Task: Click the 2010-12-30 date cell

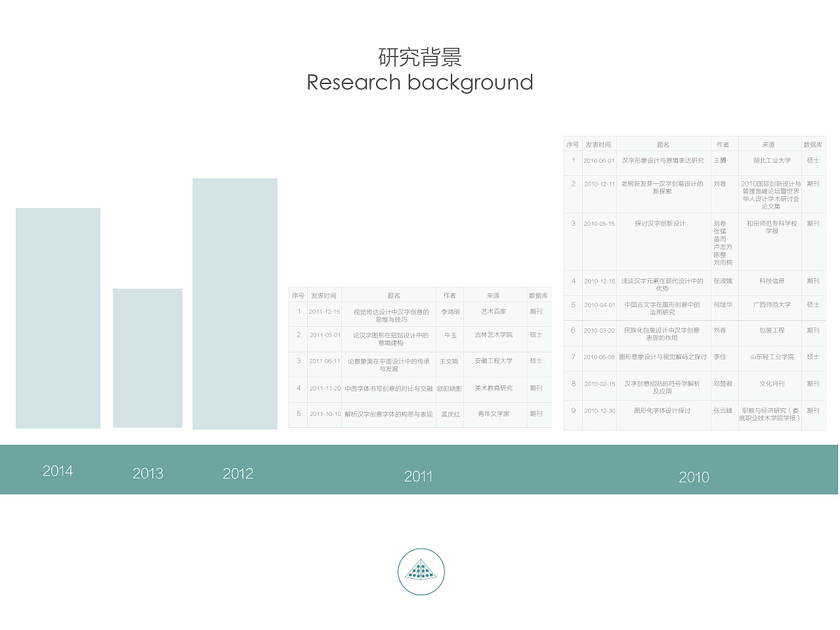Action: coord(600,411)
